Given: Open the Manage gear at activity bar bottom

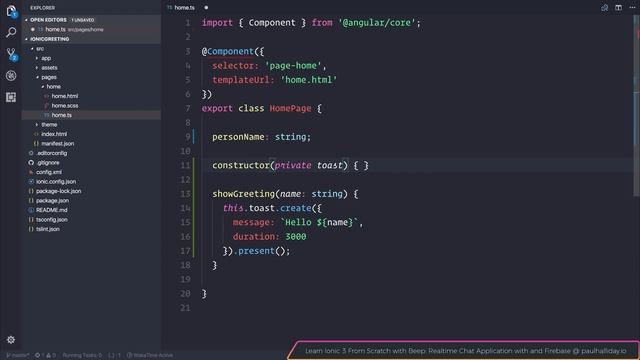Looking at the screenshot, I should [11, 340].
